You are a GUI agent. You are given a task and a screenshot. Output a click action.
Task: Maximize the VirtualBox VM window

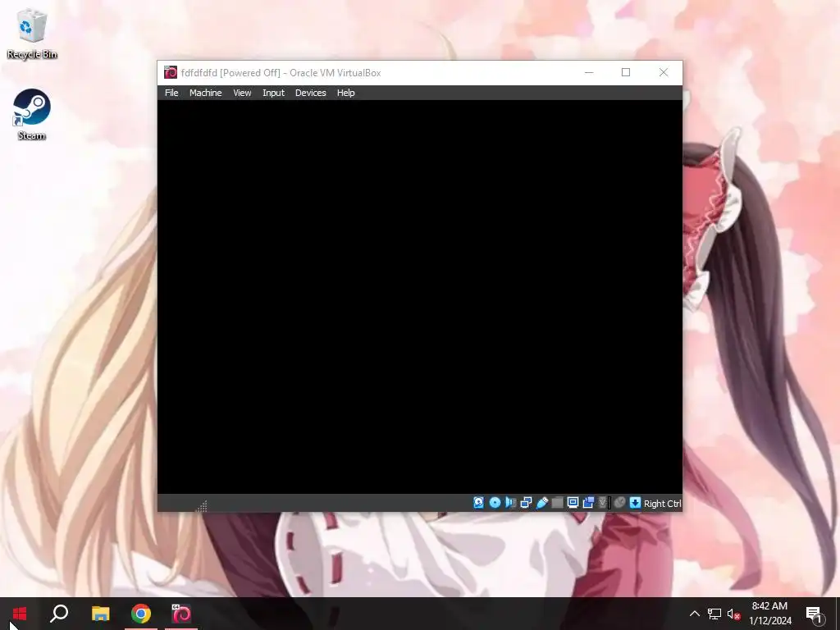(626, 72)
